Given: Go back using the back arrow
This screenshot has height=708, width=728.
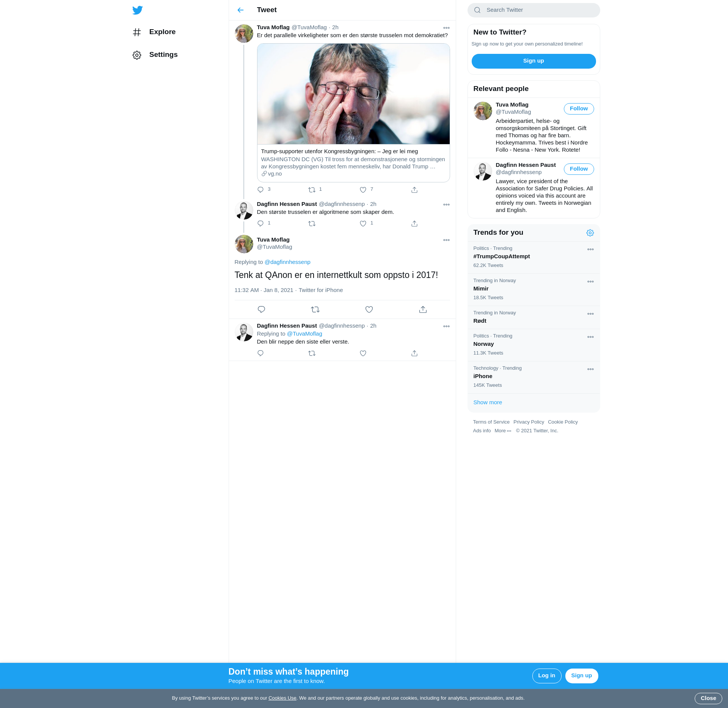Looking at the screenshot, I should (x=240, y=10).
